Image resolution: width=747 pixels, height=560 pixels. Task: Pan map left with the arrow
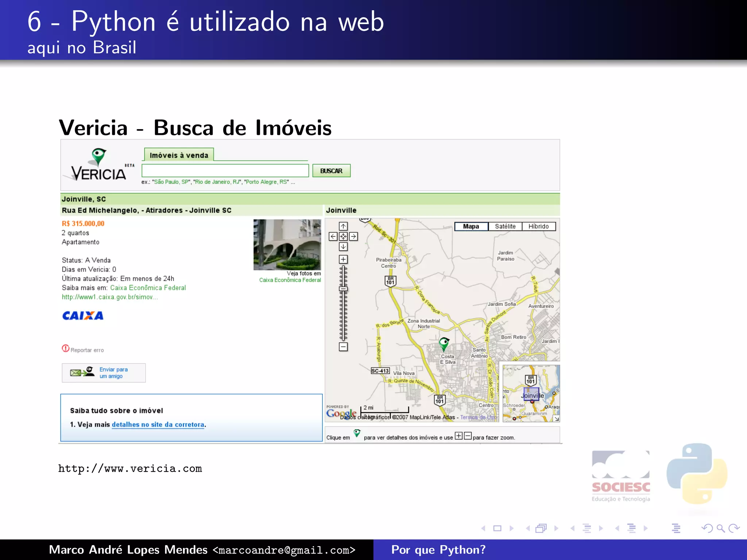click(333, 236)
